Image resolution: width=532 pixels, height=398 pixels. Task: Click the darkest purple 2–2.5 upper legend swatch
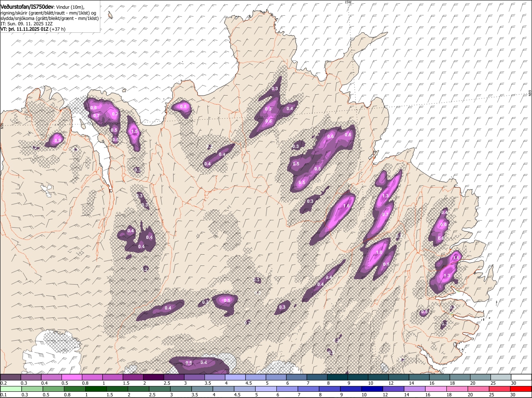(x=154, y=377)
